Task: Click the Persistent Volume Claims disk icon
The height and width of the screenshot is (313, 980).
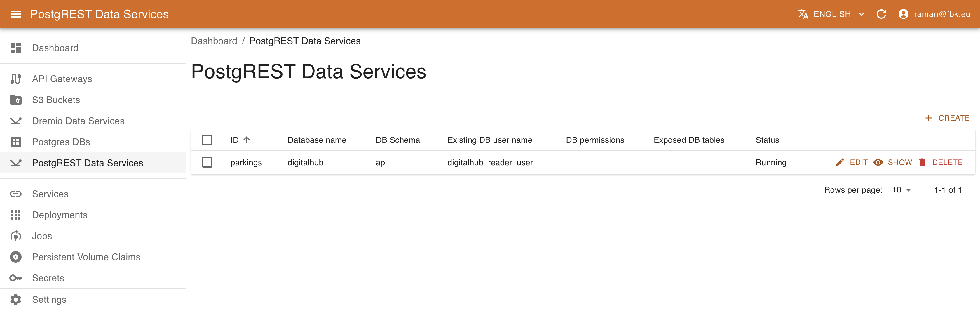Action: [15, 257]
